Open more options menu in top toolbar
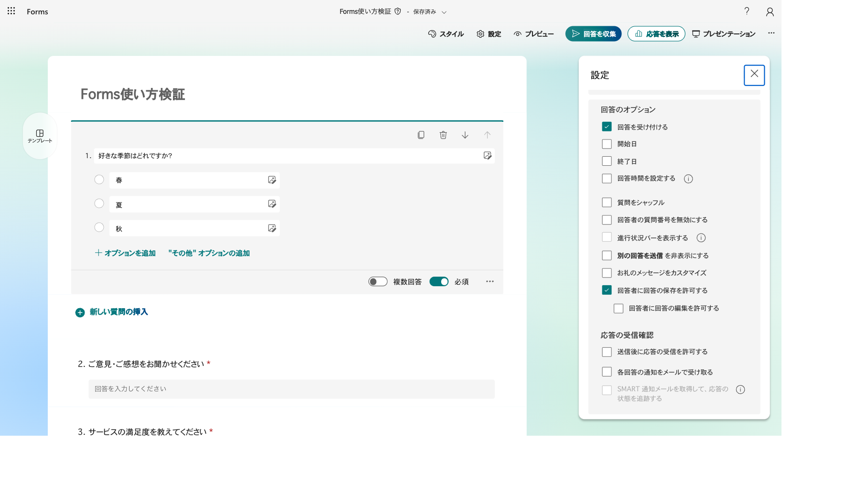868x484 pixels. tap(771, 33)
